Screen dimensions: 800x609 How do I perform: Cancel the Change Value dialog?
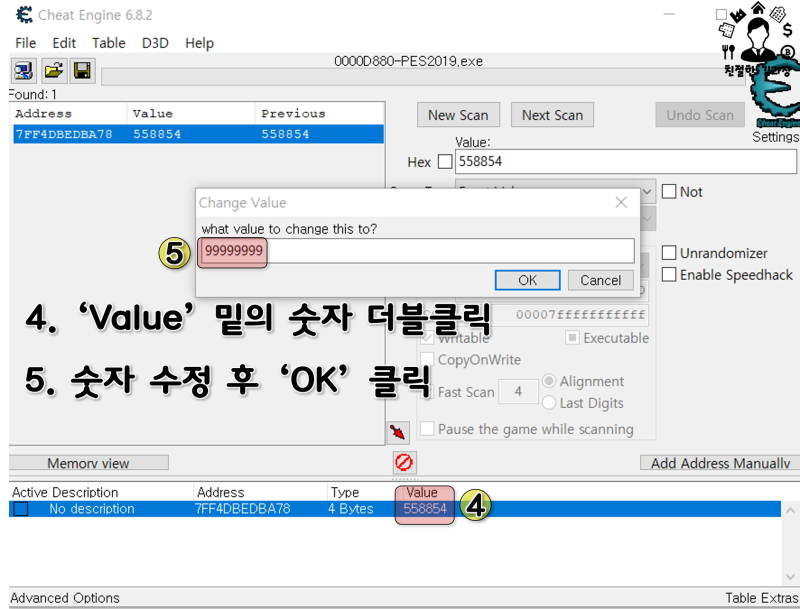pos(601,280)
